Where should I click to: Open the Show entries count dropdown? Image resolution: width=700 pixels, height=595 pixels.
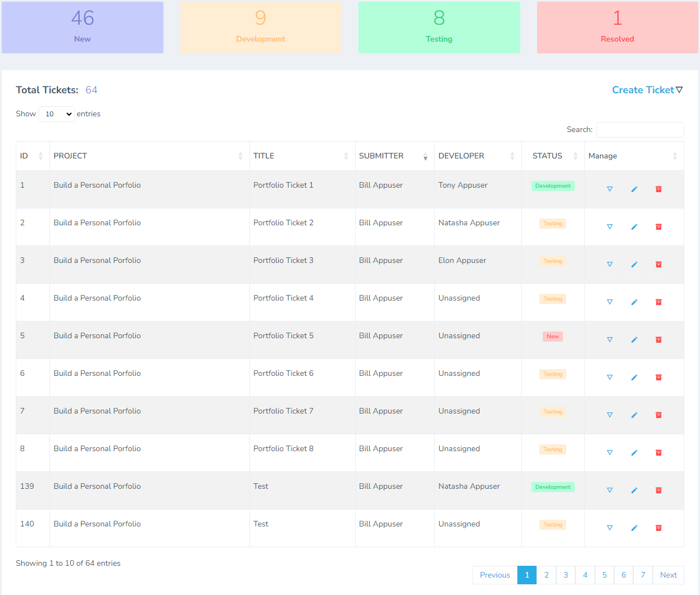(57, 114)
